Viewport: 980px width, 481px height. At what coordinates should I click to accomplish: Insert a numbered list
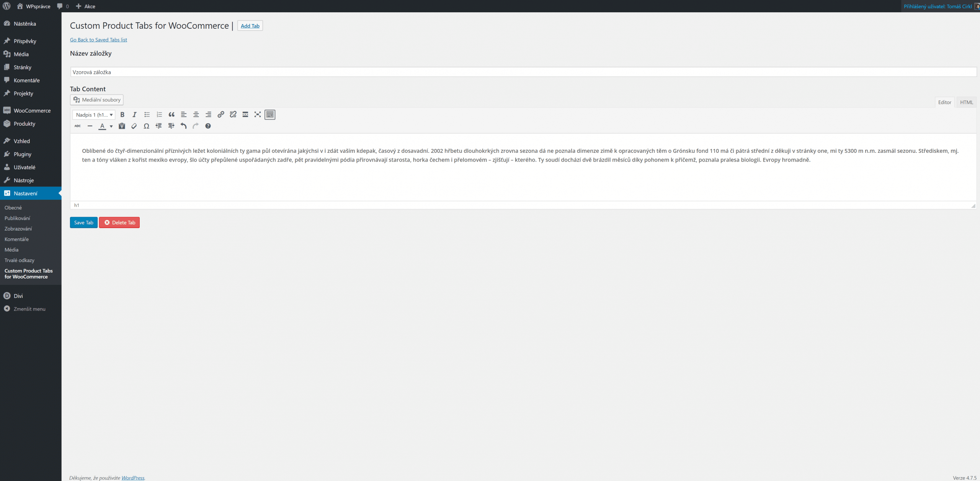(159, 115)
